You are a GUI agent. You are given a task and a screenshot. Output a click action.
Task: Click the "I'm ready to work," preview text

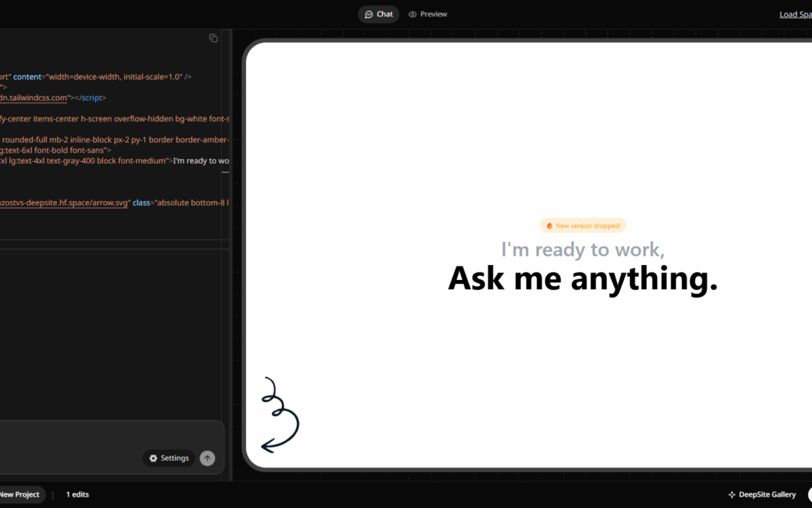coord(583,249)
